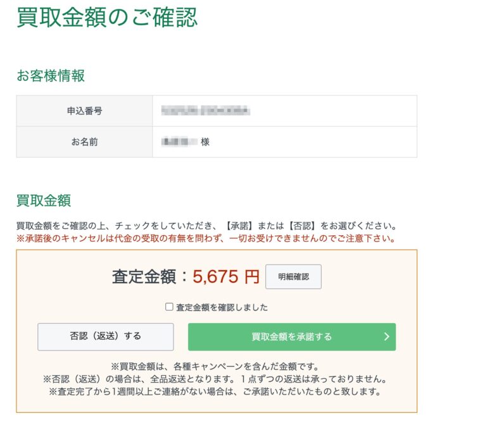Click the blurred application number value
This screenshot has height=425, width=504.
pyautogui.click(x=205, y=111)
